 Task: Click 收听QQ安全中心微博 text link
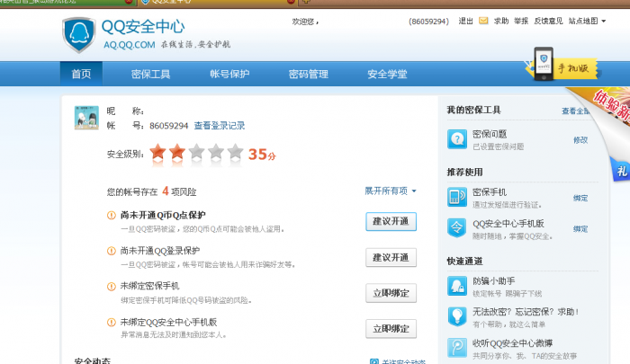coord(513,343)
